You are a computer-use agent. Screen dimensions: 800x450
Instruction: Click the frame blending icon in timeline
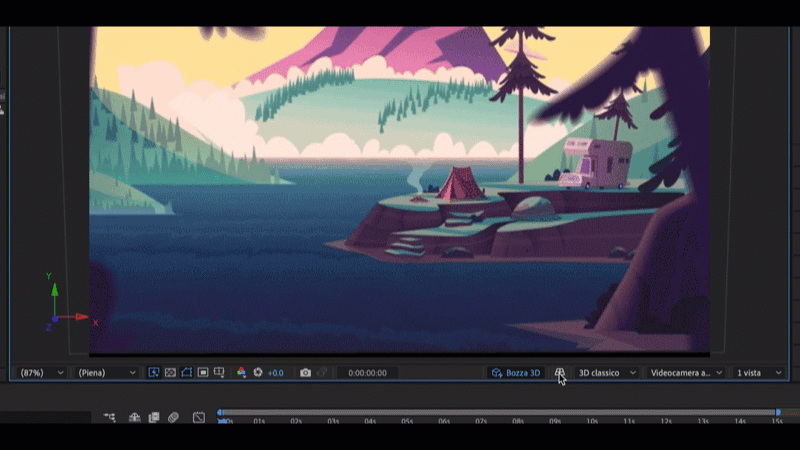click(153, 417)
